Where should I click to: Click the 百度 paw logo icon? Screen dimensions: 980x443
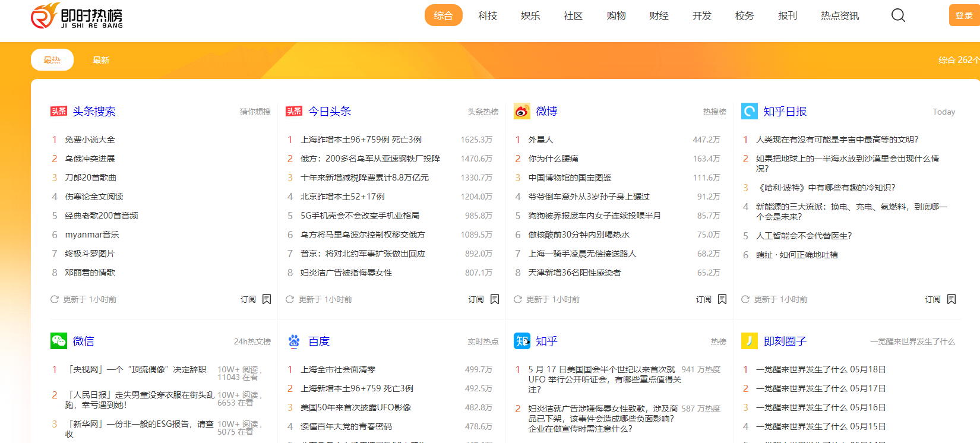point(294,341)
